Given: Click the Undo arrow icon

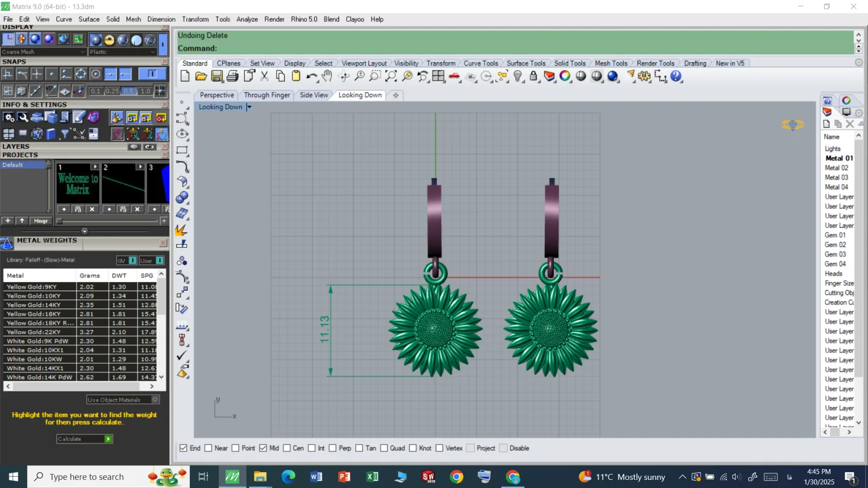Looking at the screenshot, I should (312, 76).
